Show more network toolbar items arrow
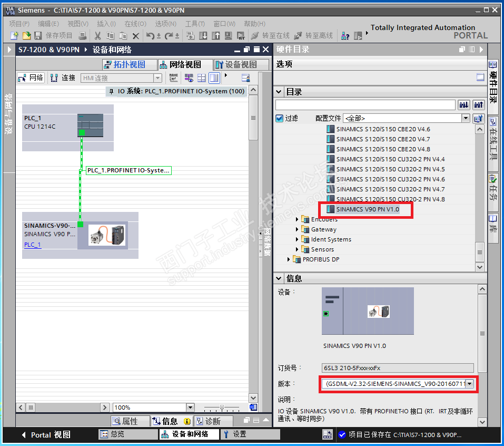504x446 pixels. tap(226, 75)
